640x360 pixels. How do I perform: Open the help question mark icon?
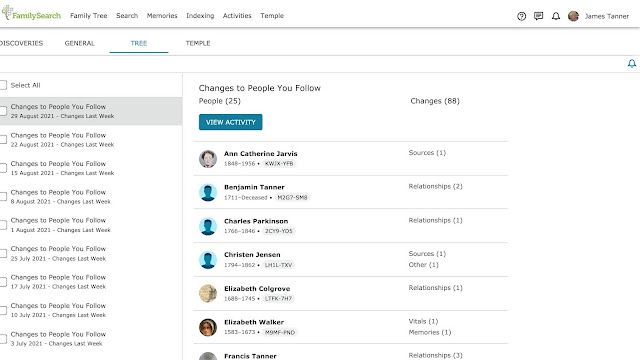pos(521,16)
